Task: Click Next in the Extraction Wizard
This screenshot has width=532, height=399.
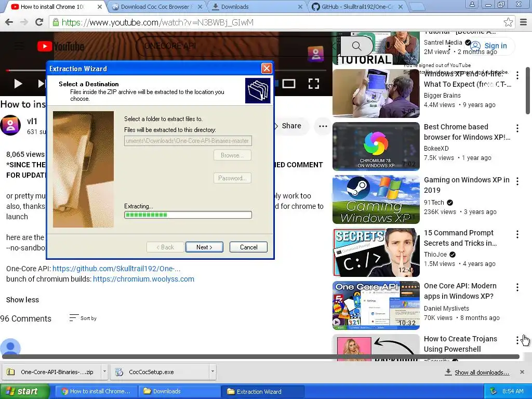Action: point(204,247)
